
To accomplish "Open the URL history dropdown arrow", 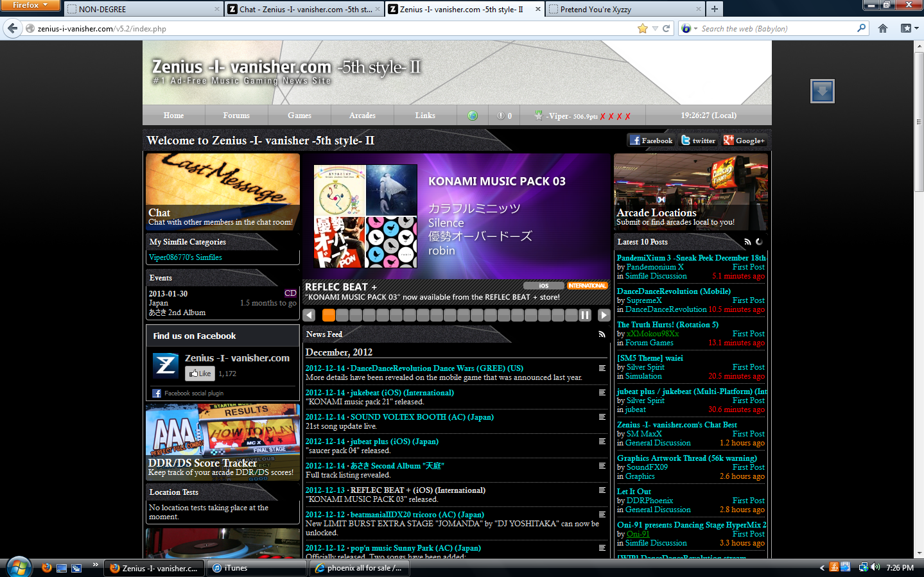I will (x=655, y=28).
